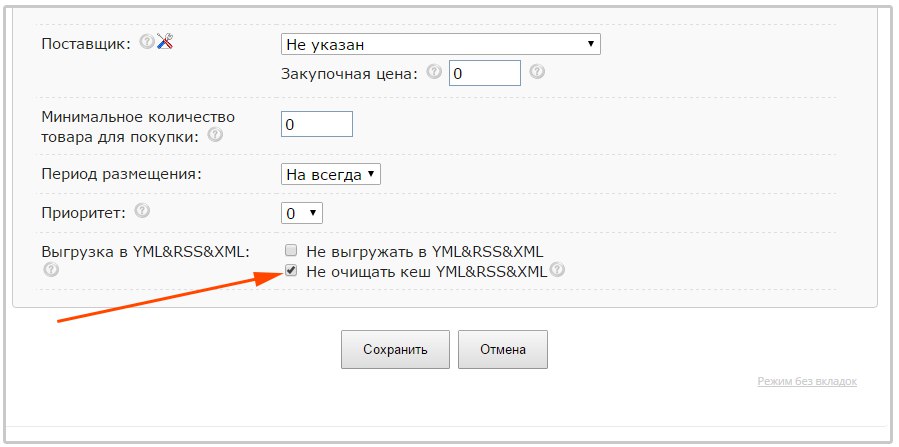Open Период размещения dropdown showing На всегда
899x447 pixels.
(330, 174)
